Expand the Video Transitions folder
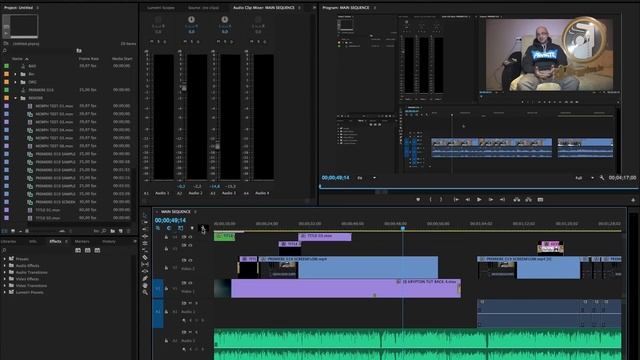The image size is (640, 360). (4, 286)
